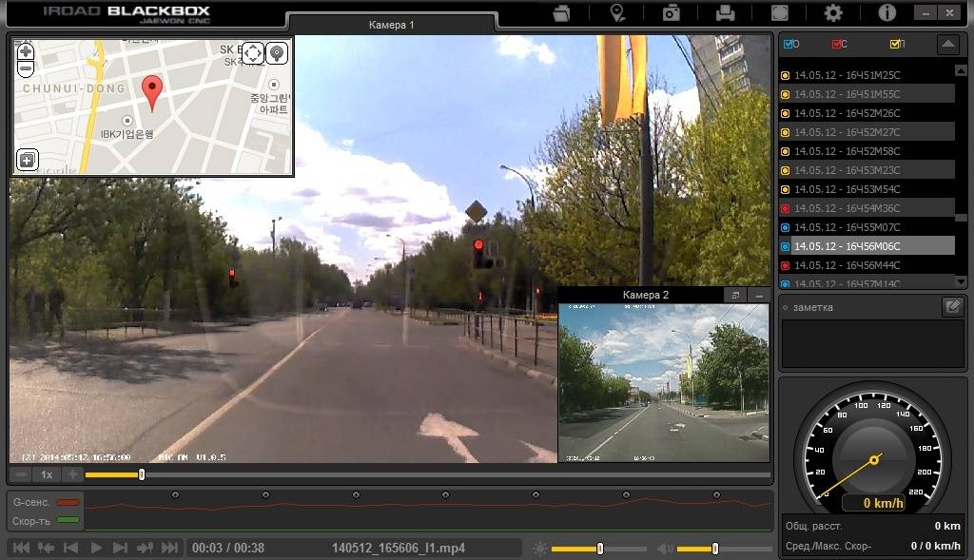The height and width of the screenshot is (560, 974).
Task: Collapse the file list with up arrow
Action: coord(948,44)
